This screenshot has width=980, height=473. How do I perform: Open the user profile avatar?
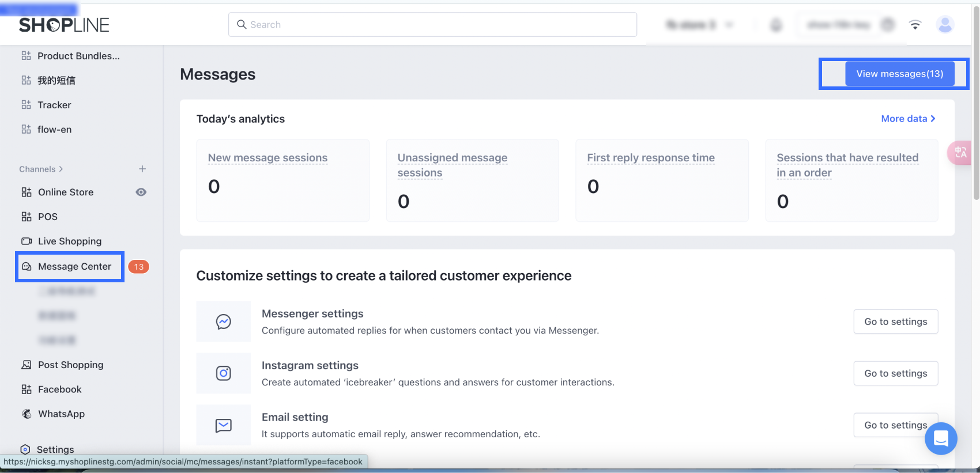point(945,24)
